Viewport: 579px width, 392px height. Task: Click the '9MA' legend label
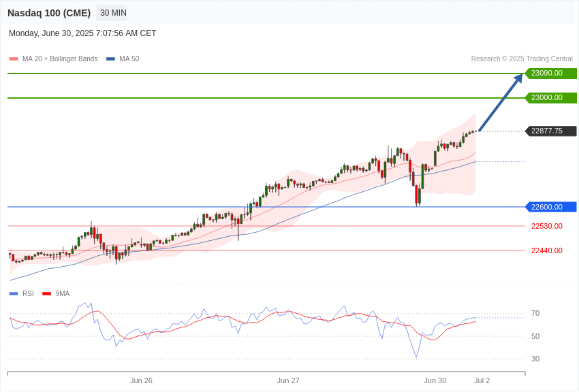coord(63,293)
